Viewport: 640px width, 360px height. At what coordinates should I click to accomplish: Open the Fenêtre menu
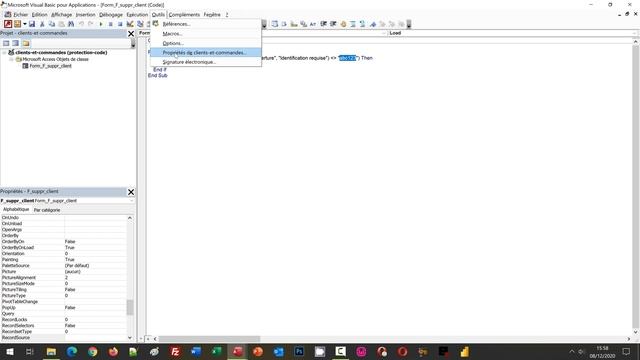click(x=212, y=15)
